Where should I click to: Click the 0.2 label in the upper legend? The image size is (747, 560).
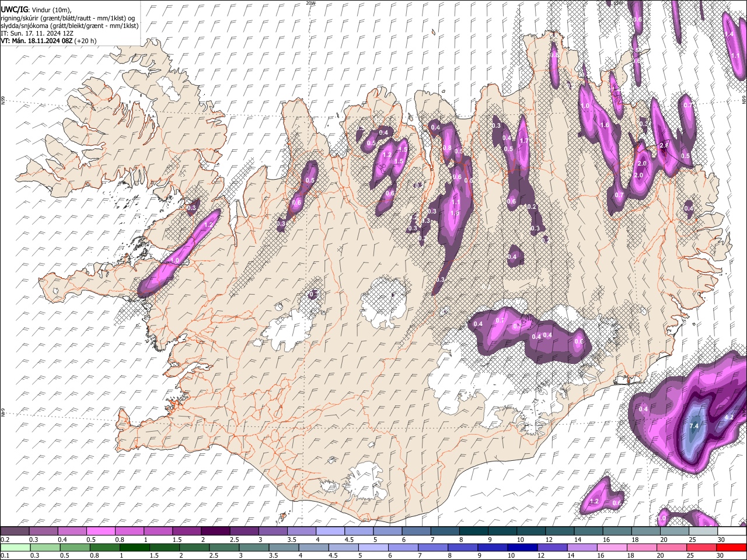(5, 540)
